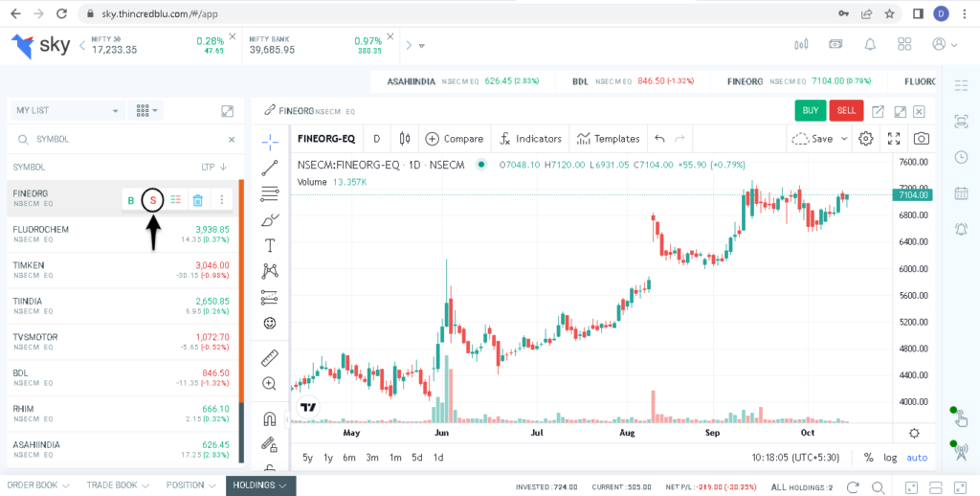Search within the bottom holdings bar
Viewport: 980px width, 496px height.
(879, 487)
